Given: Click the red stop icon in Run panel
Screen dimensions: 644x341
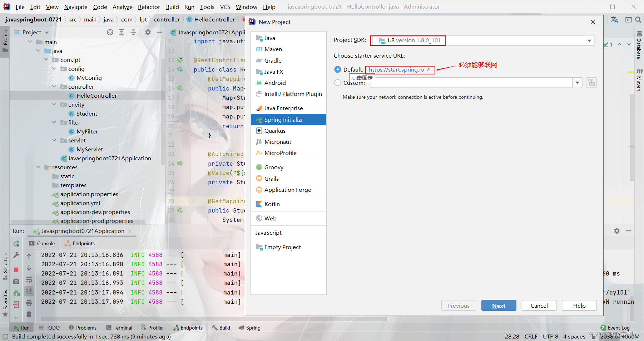Looking at the screenshot, I should click(x=16, y=269).
